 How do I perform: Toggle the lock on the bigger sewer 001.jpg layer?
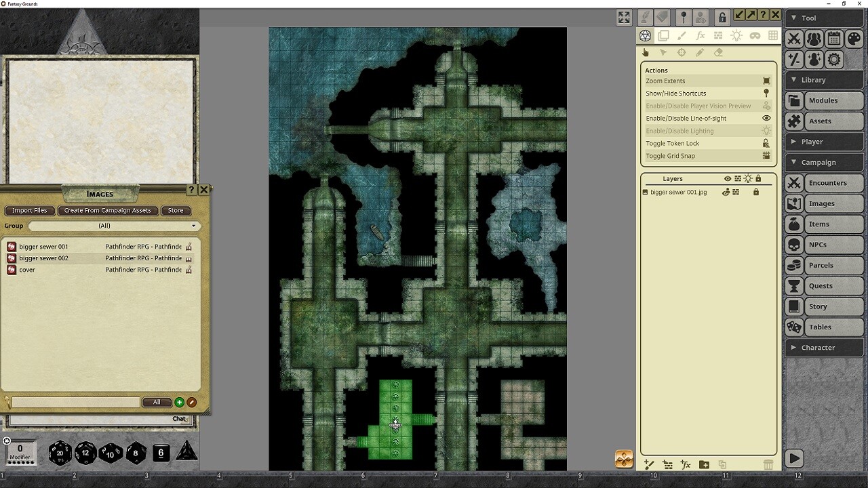click(755, 192)
